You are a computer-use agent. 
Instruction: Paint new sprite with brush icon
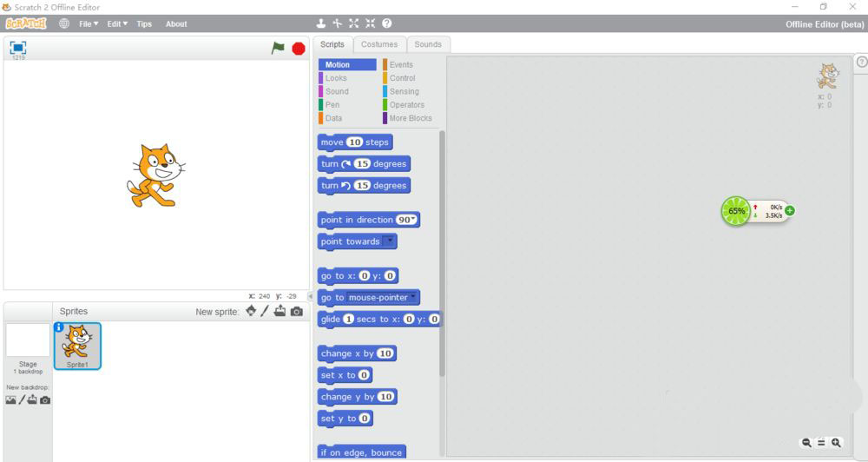[x=265, y=311]
